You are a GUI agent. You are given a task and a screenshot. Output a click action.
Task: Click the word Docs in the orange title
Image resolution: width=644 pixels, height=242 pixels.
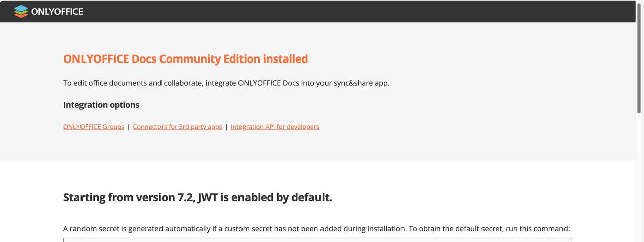(x=144, y=59)
